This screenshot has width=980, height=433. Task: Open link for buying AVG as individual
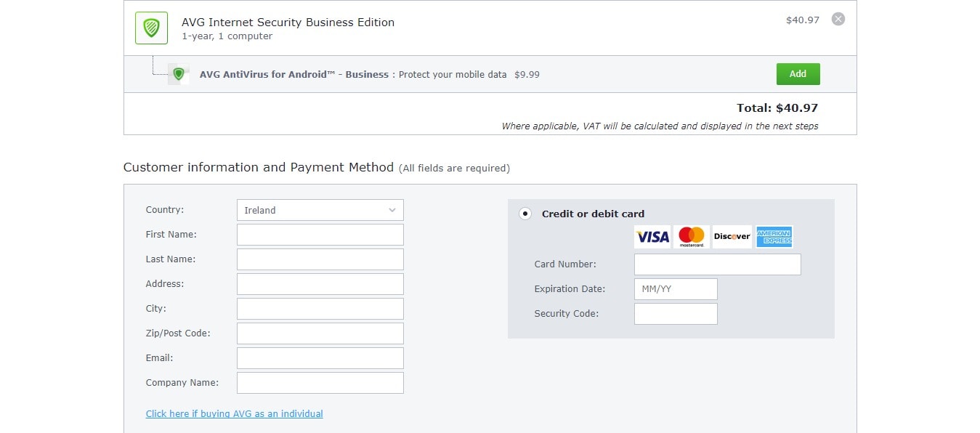(x=234, y=413)
